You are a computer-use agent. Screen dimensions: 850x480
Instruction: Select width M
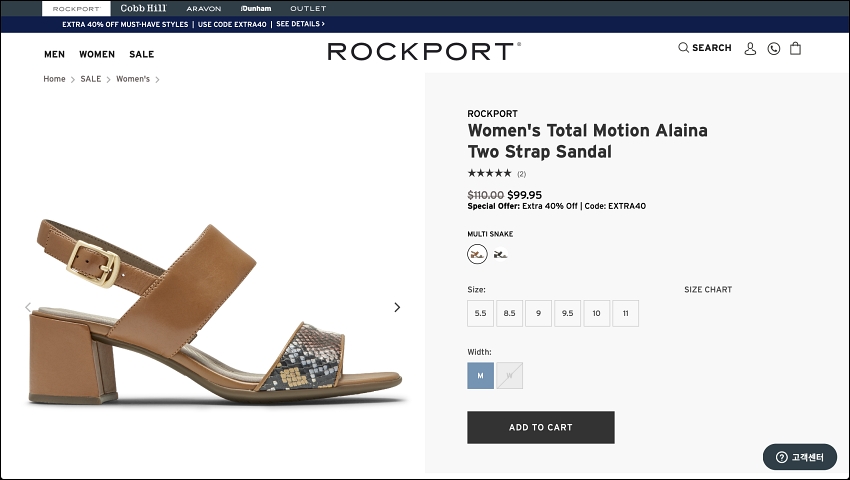click(480, 375)
